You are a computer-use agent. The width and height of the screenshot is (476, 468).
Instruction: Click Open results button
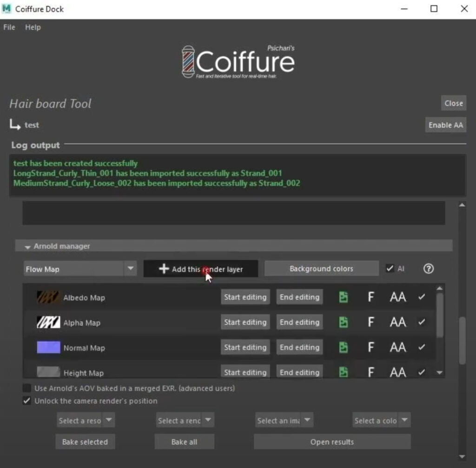click(x=332, y=442)
